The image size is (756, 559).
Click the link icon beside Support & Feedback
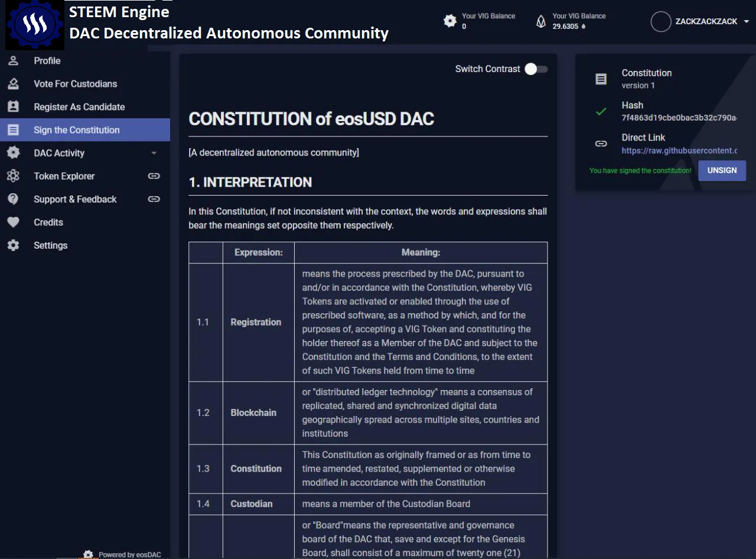pos(154,199)
